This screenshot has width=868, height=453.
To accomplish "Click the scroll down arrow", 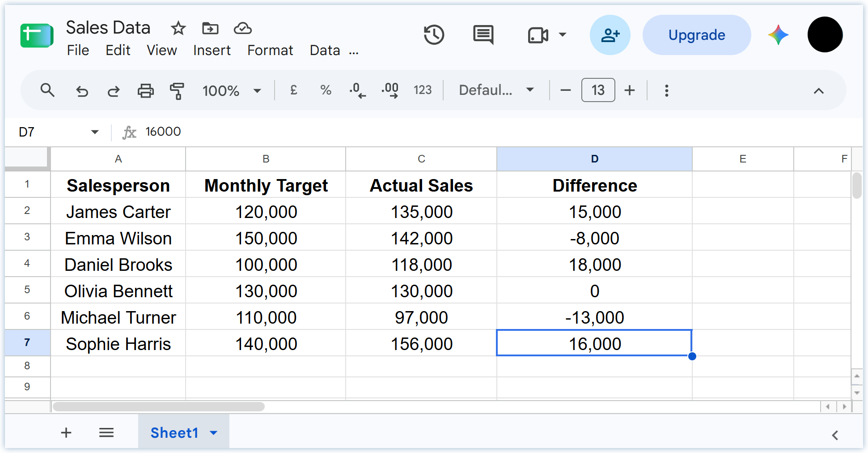I will 857,393.
